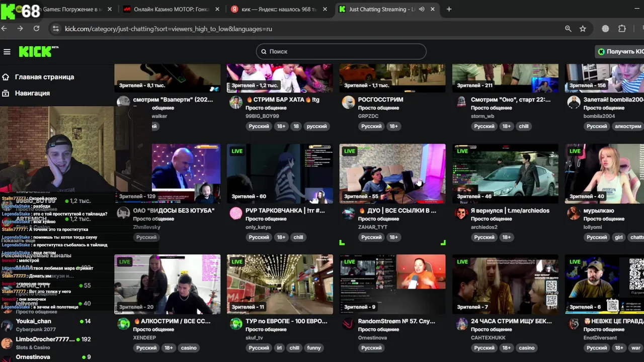Click avatar next to Я вернулся stream
Image resolution: width=644 pixels, height=362 pixels.
click(x=461, y=213)
